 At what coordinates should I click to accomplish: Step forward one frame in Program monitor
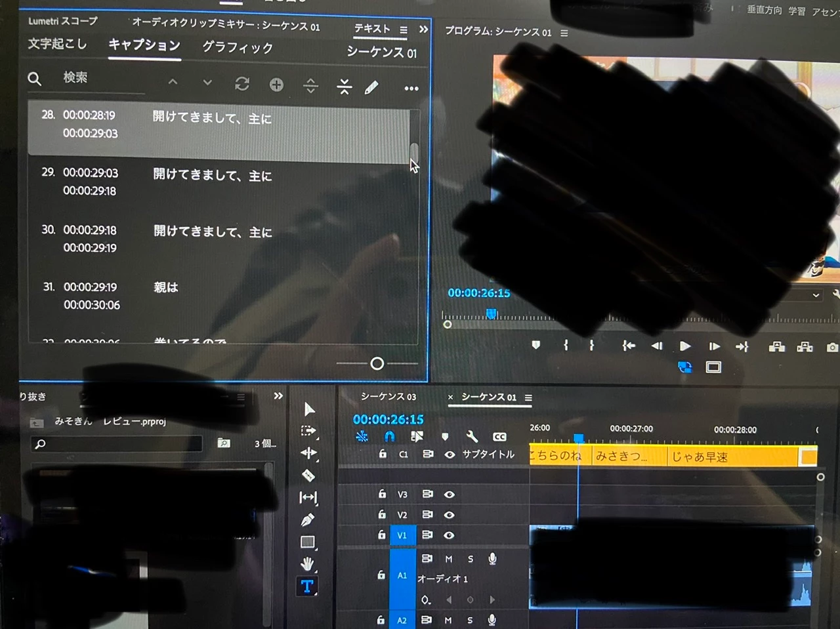(x=714, y=346)
